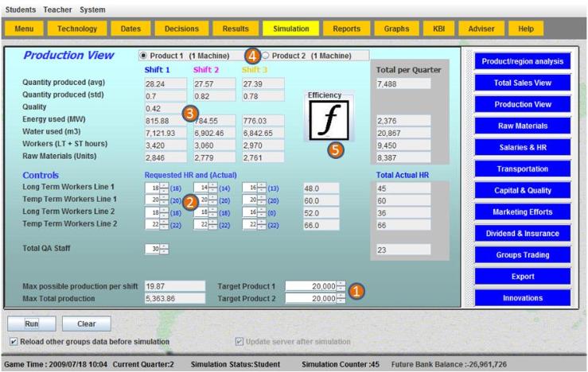Adjust the Target Product 1 stepper
Image resolution: width=588 pixels, height=372 pixels.
point(341,285)
